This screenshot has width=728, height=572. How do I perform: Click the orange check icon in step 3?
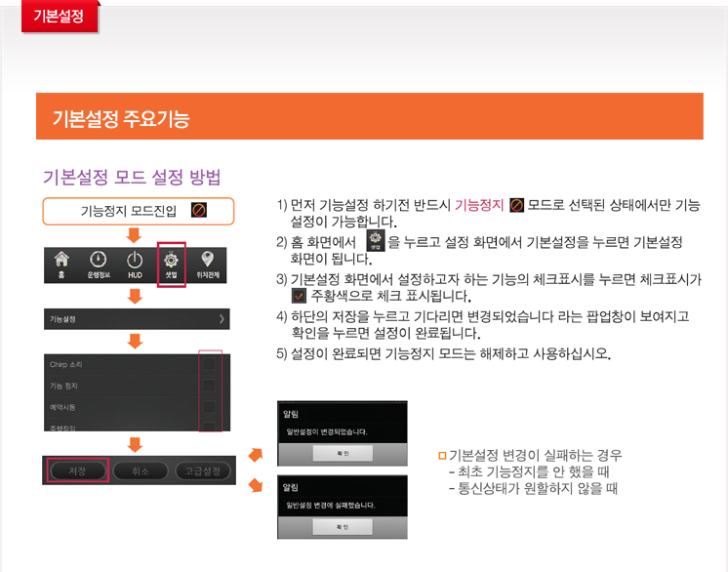point(299,296)
